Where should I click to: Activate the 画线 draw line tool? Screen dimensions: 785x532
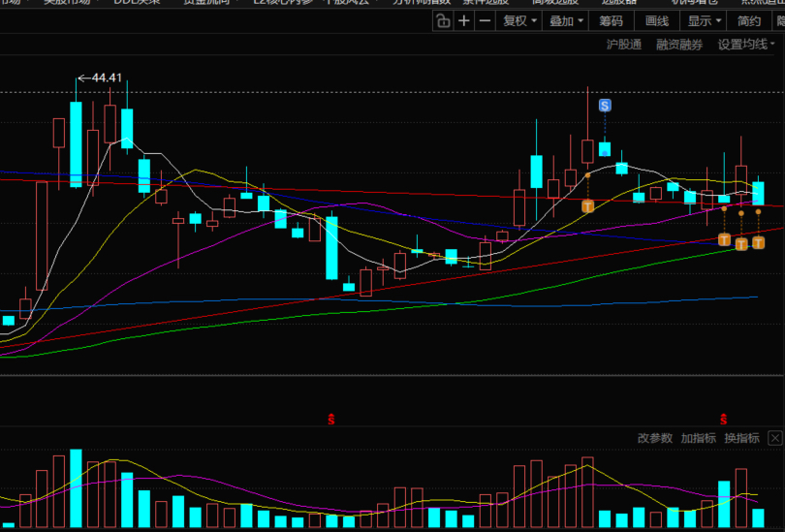click(657, 21)
